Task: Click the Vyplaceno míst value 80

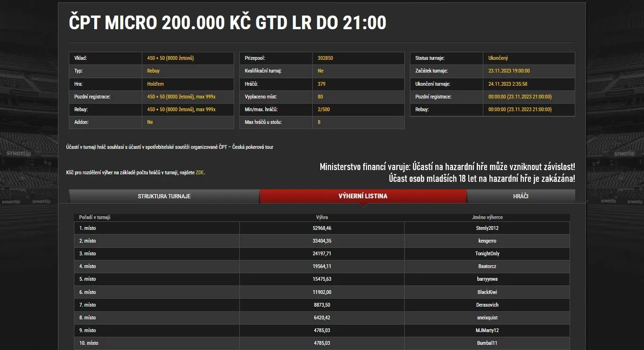Action: click(x=320, y=97)
